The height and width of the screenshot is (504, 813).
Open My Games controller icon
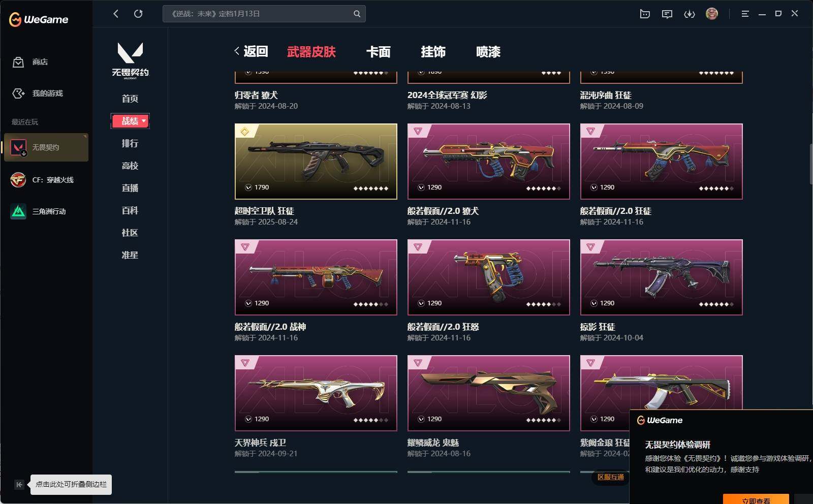[18, 93]
